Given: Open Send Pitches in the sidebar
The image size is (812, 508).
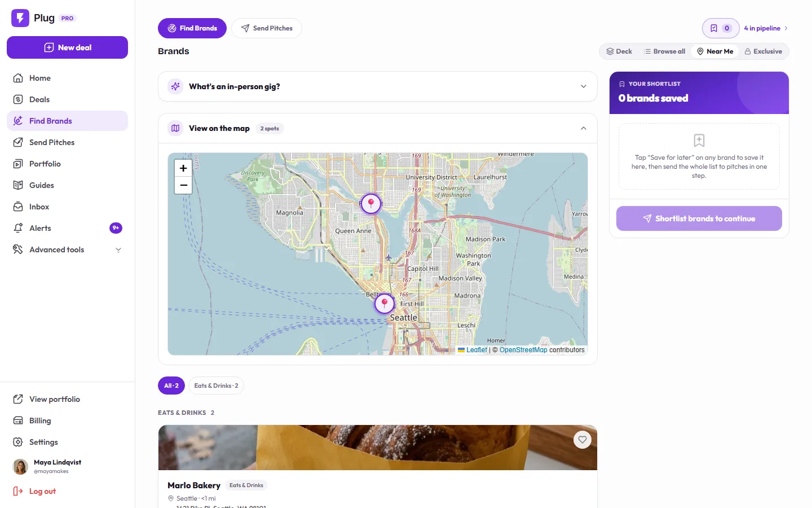Looking at the screenshot, I should tap(67, 142).
